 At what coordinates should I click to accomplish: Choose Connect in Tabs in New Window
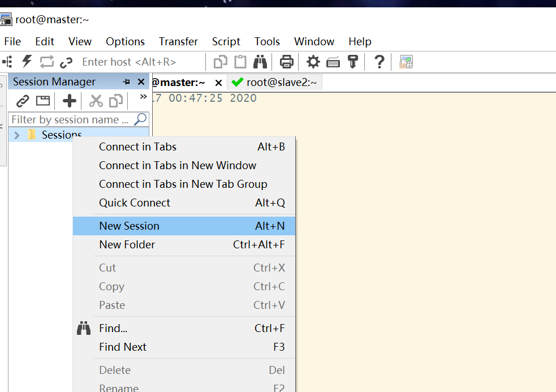click(184, 165)
